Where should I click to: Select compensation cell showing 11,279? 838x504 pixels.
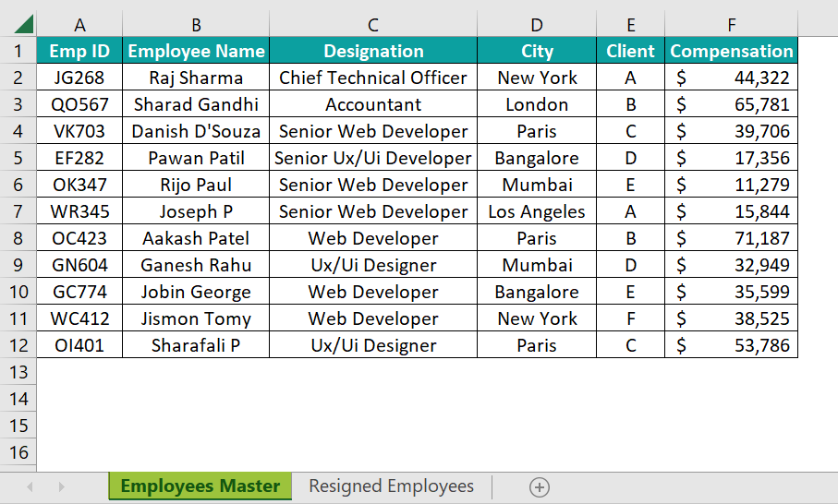[x=731, y=185]
